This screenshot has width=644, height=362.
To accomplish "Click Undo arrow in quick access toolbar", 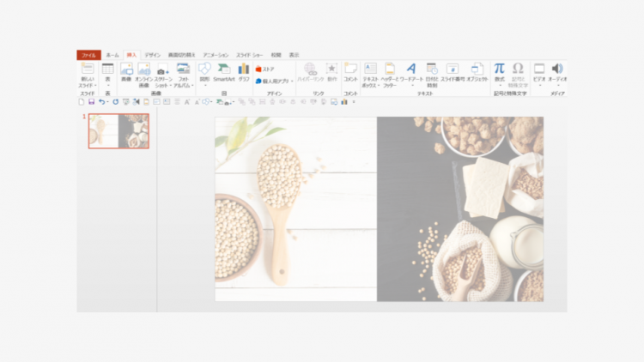I will pyautogui.click(x=103, y=101).
